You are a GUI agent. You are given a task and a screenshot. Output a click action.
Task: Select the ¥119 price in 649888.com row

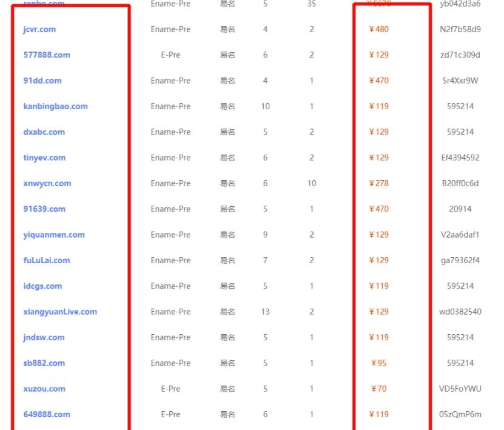click(378, 415)
